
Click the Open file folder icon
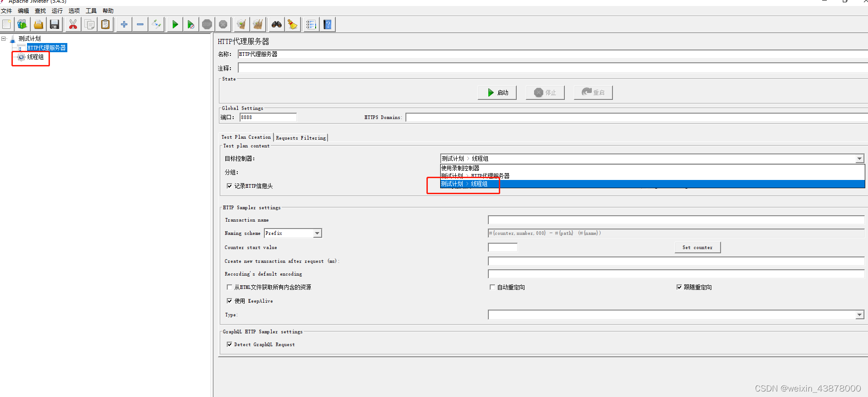tap(38, 24)
